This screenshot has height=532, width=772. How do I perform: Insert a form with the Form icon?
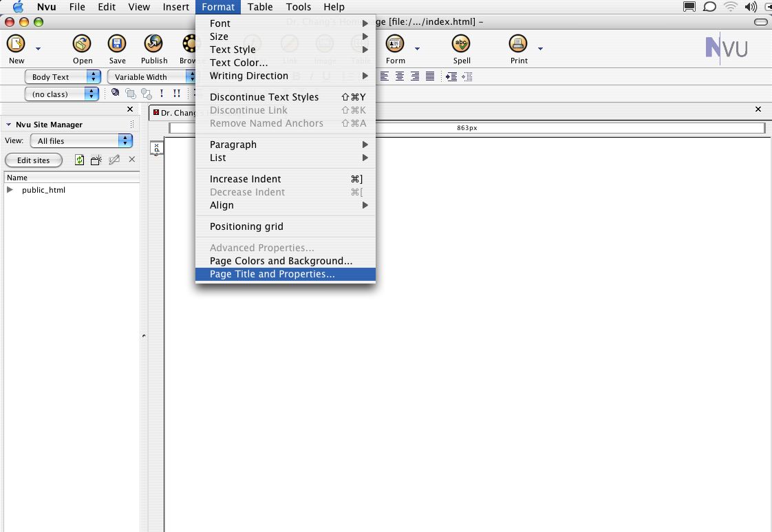tap(395, 45)
